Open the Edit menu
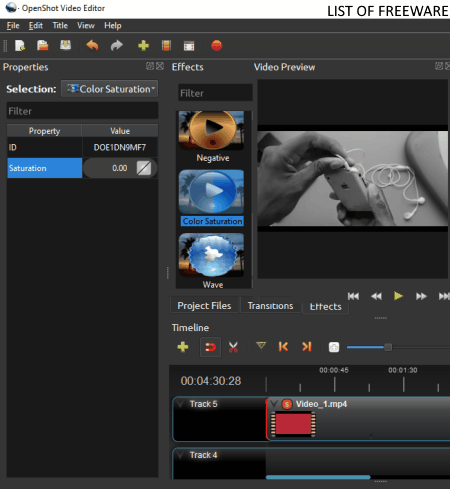The image size is (450, 489). [36, 26]
